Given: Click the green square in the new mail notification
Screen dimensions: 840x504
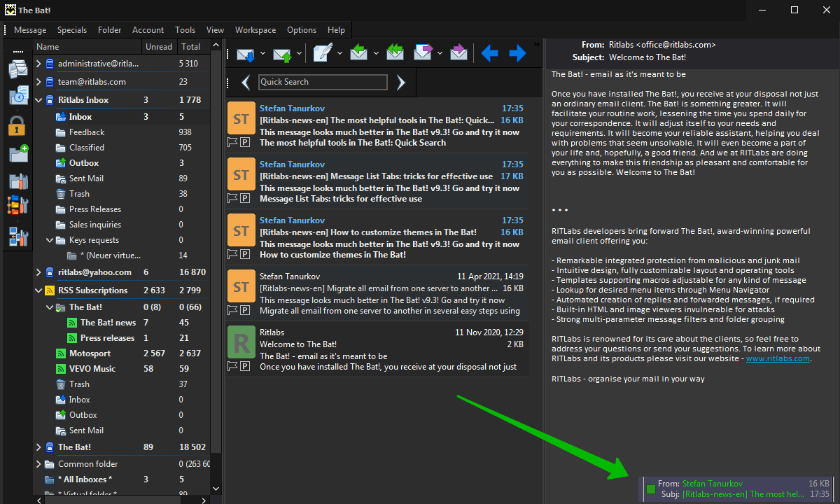Looking at the screenshot, I should (x=651, y=489).
